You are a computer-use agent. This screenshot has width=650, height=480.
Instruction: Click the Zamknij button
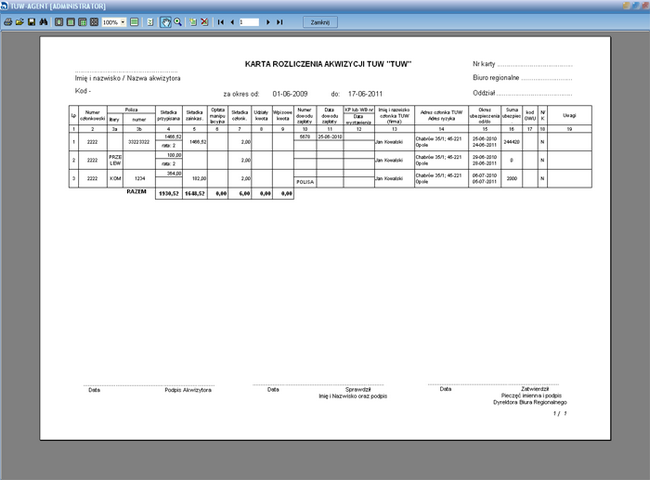(320, 22)
